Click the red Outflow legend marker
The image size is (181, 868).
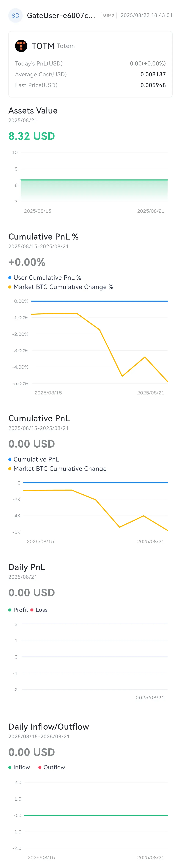pos(40,767)
